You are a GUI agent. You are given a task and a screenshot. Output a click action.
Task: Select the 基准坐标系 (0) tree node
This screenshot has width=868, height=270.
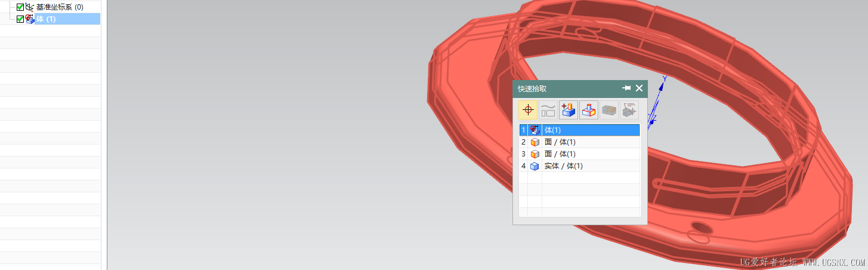60,7
